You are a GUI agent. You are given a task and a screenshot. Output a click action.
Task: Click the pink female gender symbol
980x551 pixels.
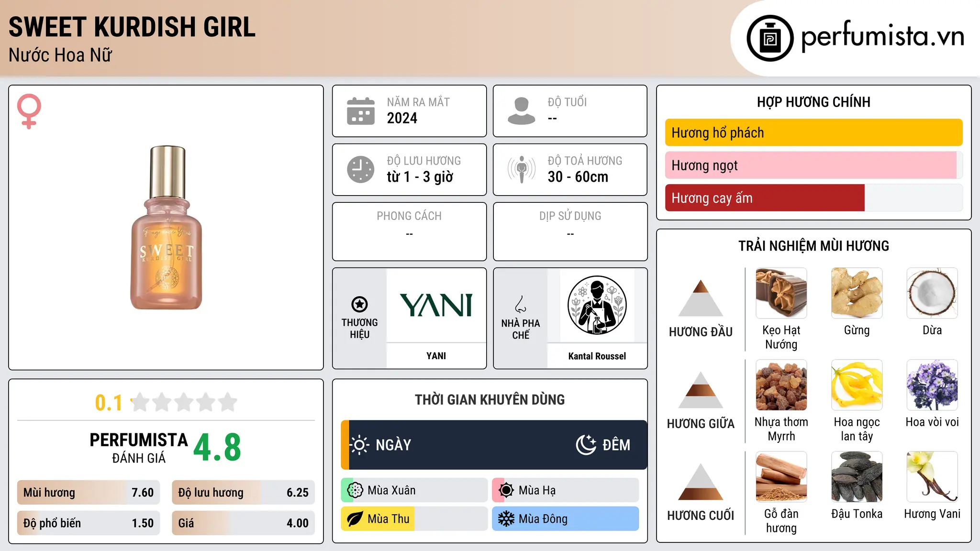click(29, 111)
